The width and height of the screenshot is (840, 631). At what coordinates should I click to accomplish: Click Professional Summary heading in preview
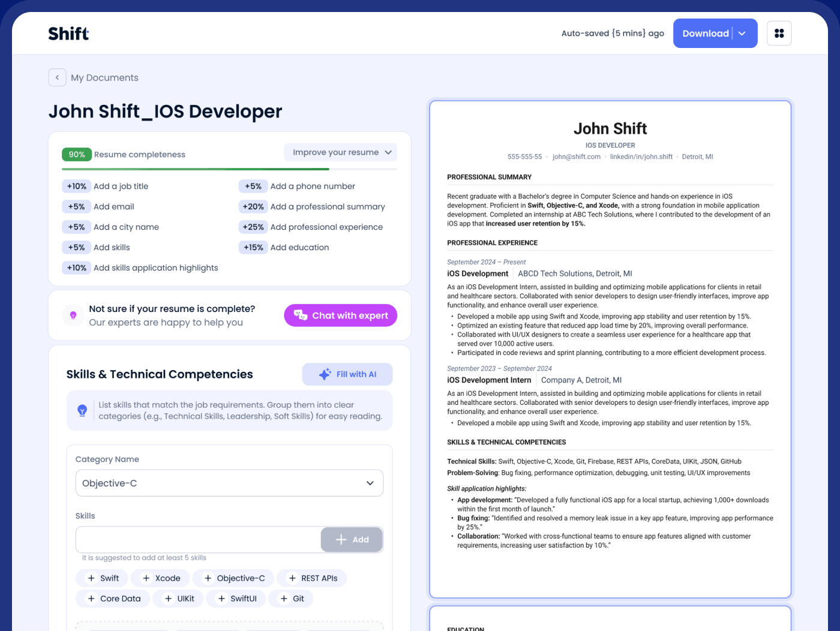tap(490, 177)
